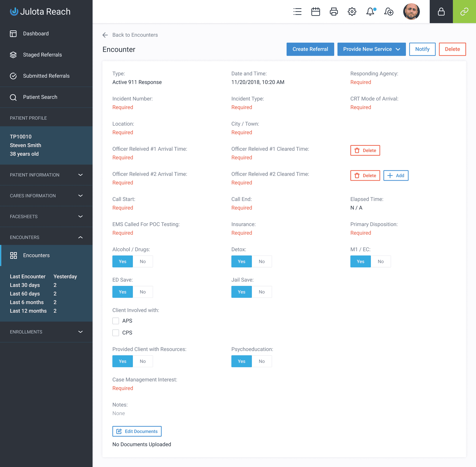Open the calendar/scheduler icon

pos(315,12)
